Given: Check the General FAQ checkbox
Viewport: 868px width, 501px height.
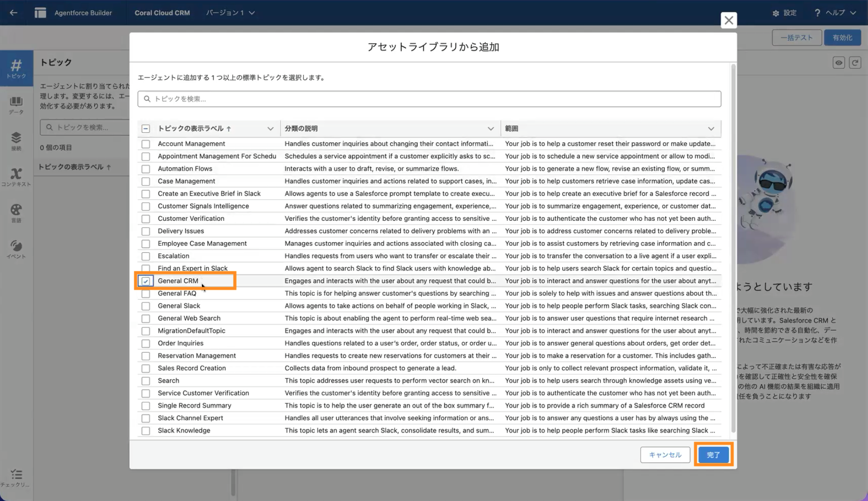Looking at the screenshot, I should [146, 294].
